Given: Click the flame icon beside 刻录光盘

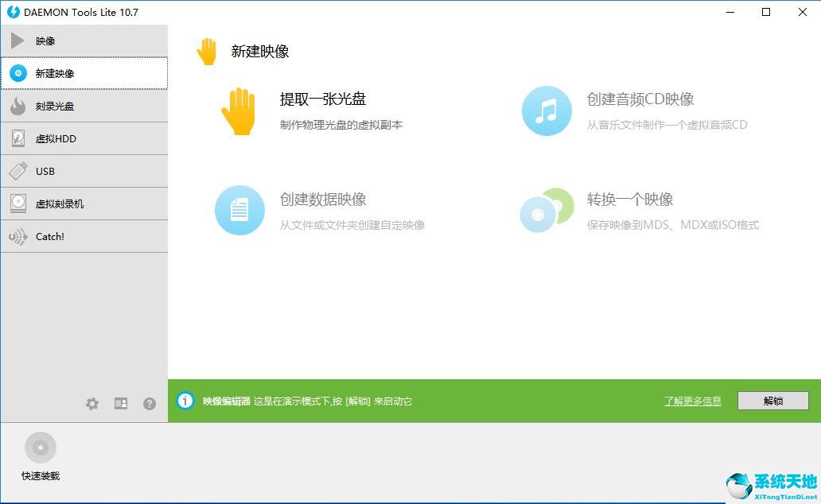Looking at the screenshot, I should [18, 106].
